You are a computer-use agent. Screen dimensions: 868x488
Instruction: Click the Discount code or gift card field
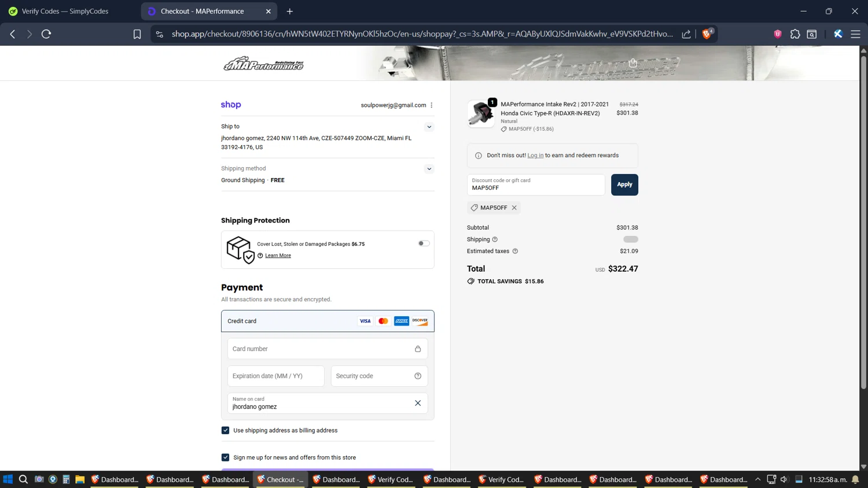(536, 184)
